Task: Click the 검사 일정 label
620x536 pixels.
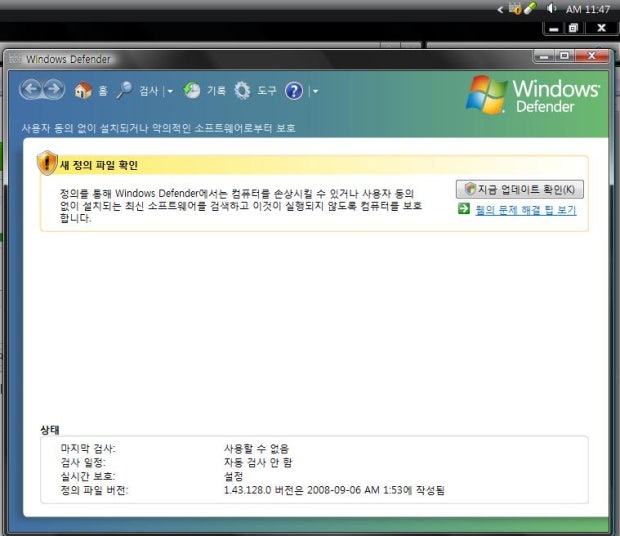Action: pos(83,462)
